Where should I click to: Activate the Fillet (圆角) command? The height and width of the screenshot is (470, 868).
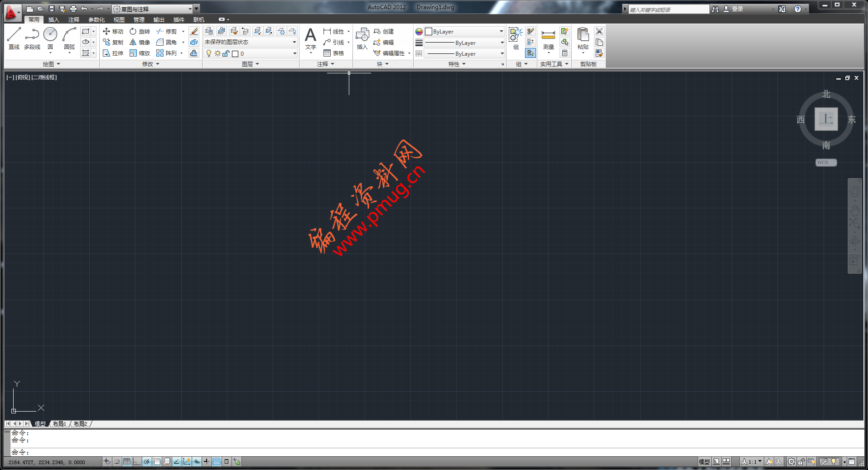[166, 42]
